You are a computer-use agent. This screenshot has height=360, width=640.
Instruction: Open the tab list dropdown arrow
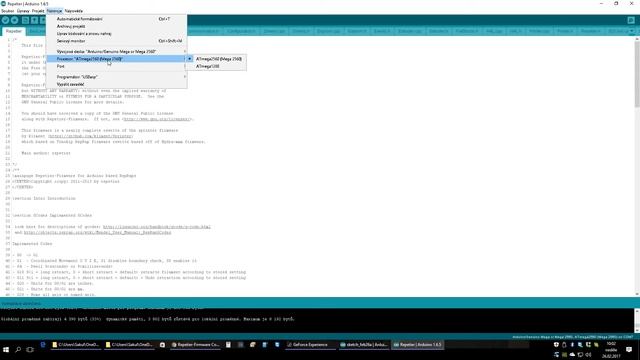pos(632,31)
